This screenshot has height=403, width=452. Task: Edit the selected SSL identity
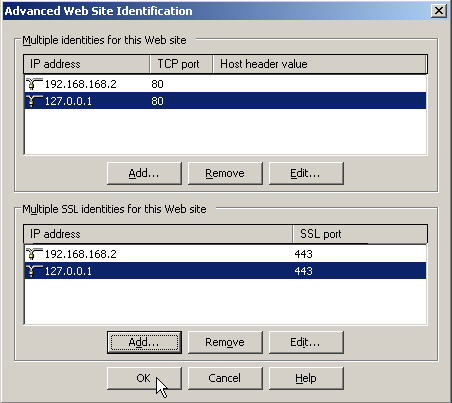click(x=306, y=342)
